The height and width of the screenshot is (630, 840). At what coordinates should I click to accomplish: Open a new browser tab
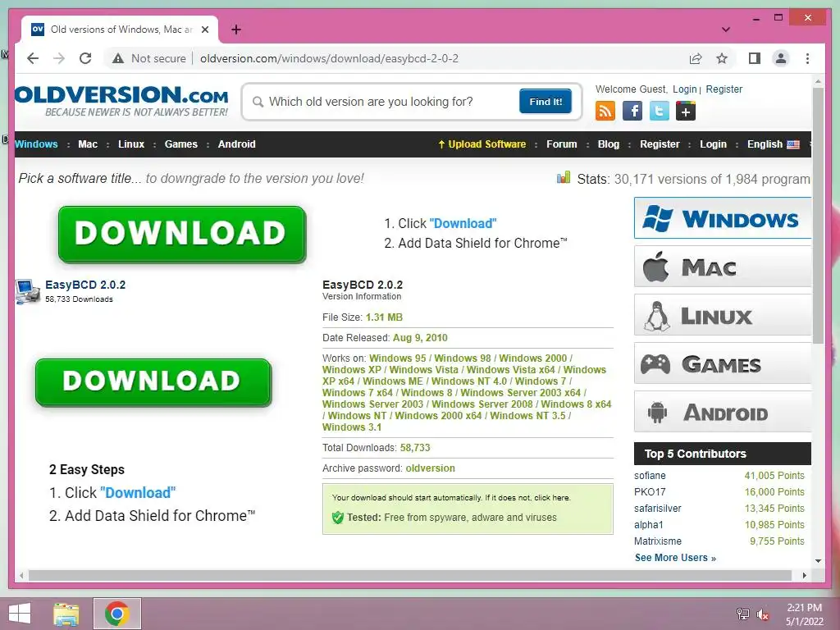236,30
